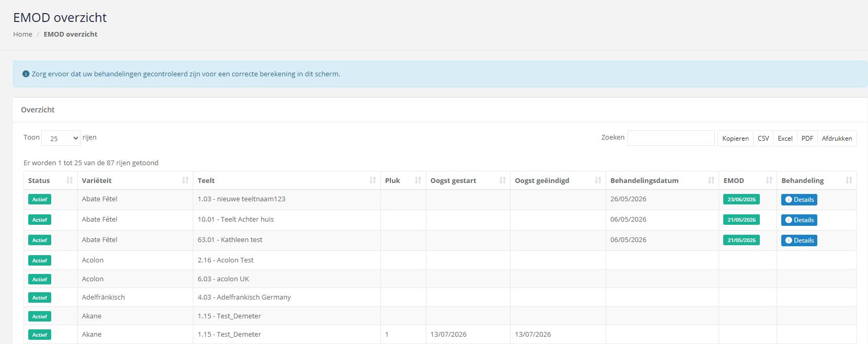Sort by the Behandelingsdatum header

tap(662, 180)
